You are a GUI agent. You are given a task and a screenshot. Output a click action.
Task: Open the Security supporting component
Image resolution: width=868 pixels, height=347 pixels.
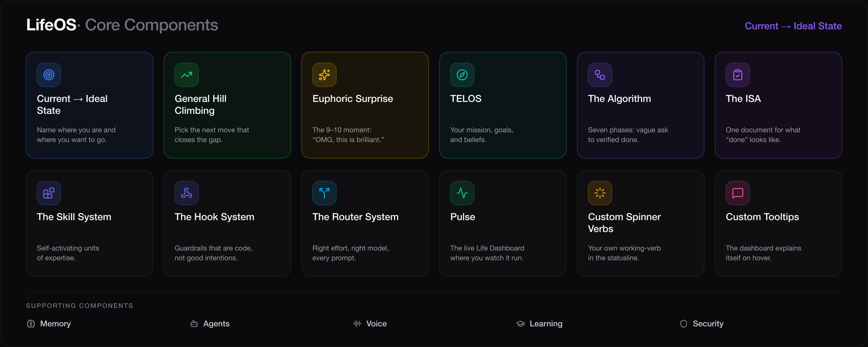pos(701,324)
